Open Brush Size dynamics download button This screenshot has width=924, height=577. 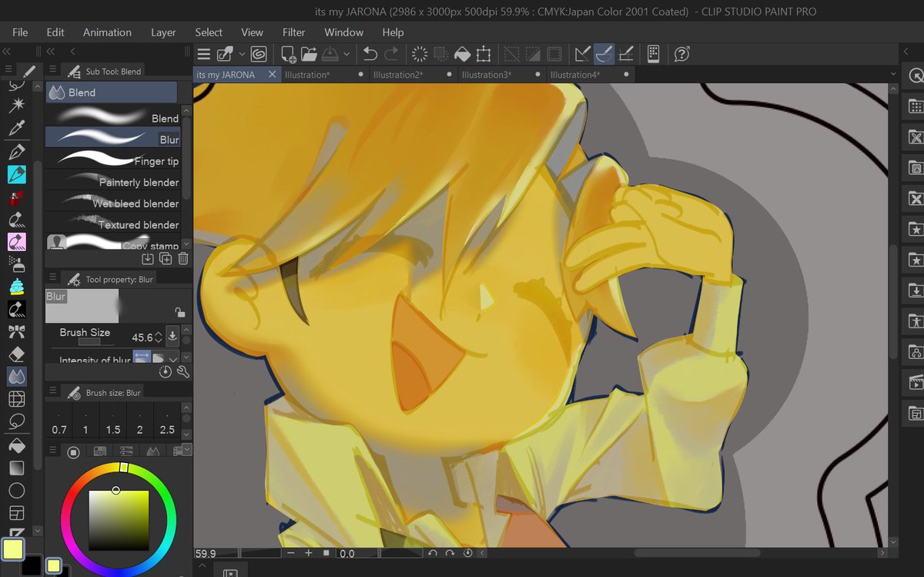pyautogui.click(x=172, y=336)
